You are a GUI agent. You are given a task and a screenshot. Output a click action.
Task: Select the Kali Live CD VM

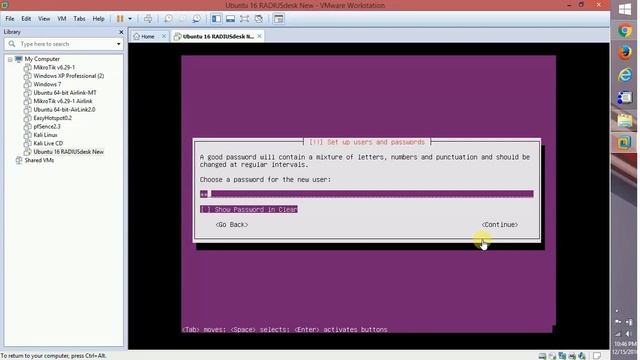pyautogui.click(x=48, y=143)
